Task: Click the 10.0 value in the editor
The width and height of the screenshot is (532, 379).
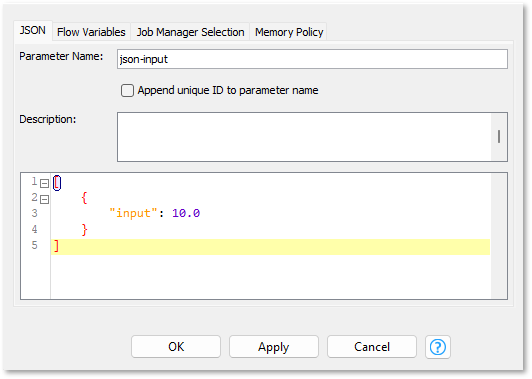Action: point(186,213)
